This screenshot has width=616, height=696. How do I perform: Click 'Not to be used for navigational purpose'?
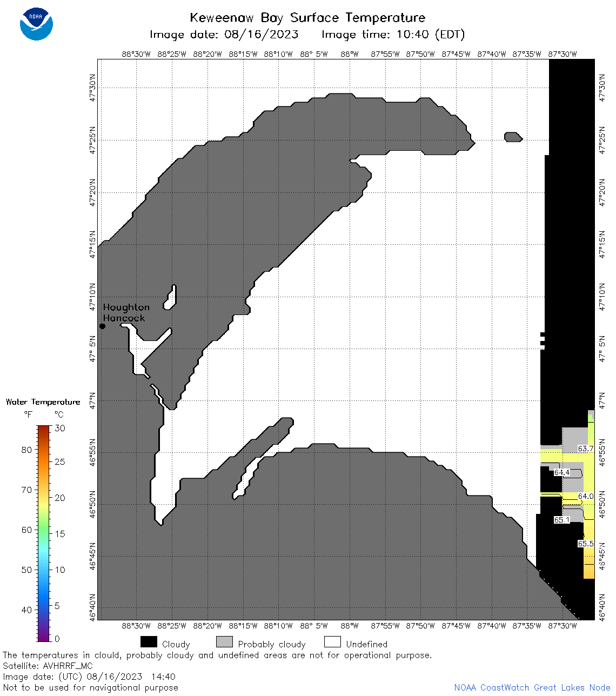click(x=90, y=687)
